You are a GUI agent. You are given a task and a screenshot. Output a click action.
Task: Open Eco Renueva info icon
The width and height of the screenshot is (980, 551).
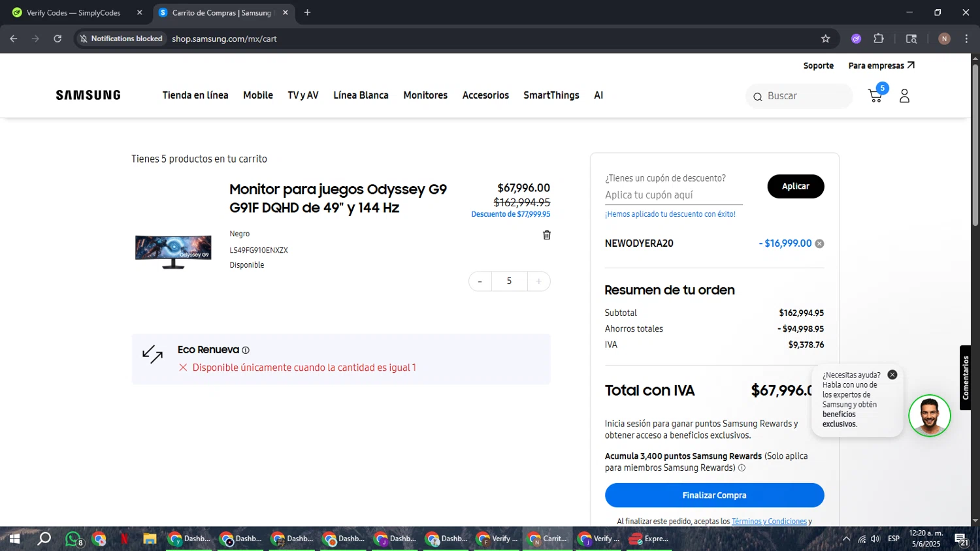246,351
